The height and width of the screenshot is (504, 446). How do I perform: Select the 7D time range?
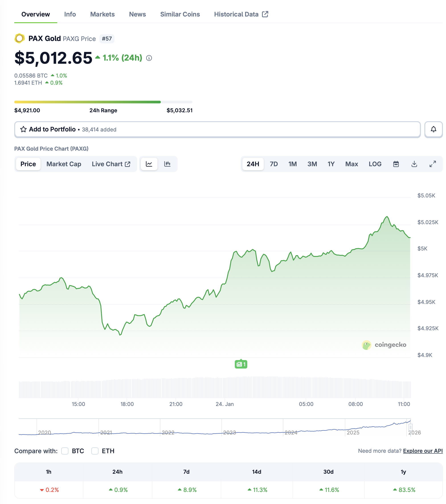pos(274,164)
